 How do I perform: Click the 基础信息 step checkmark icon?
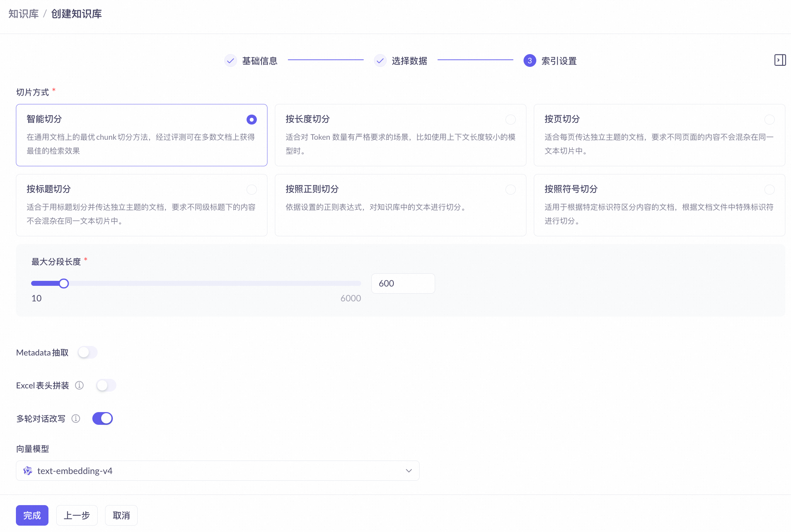(x=230, y=61)
